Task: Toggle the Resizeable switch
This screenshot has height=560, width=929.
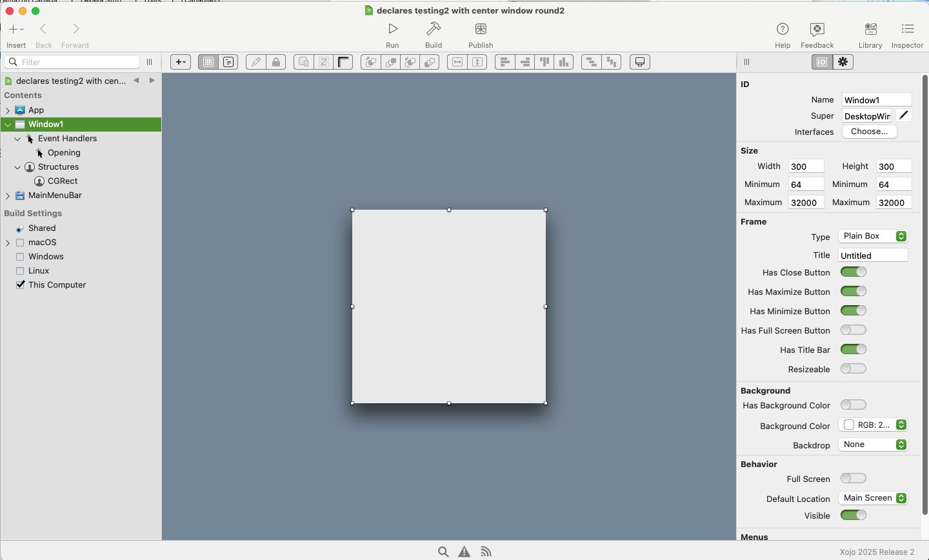Action: point(853,369)
